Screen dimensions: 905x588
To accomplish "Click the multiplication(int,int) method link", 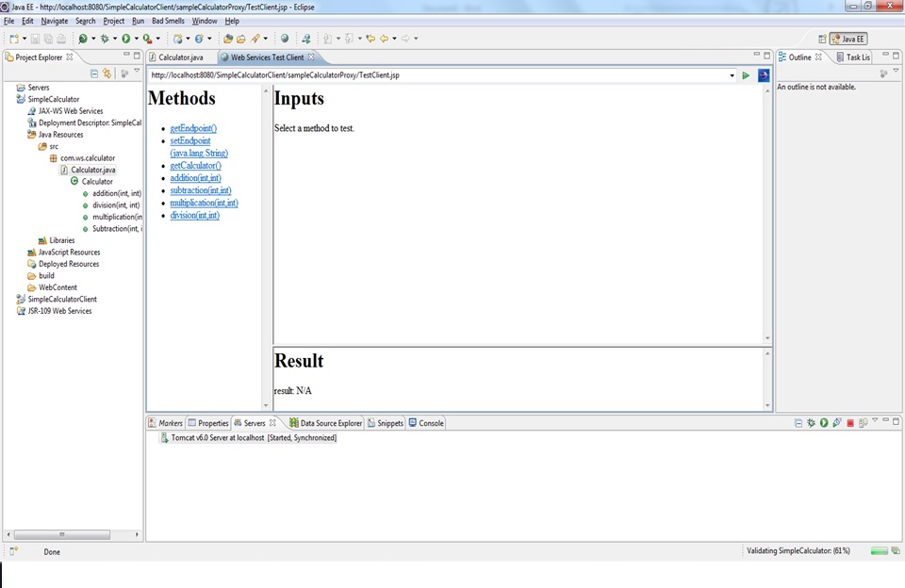I will pos(204,203).
